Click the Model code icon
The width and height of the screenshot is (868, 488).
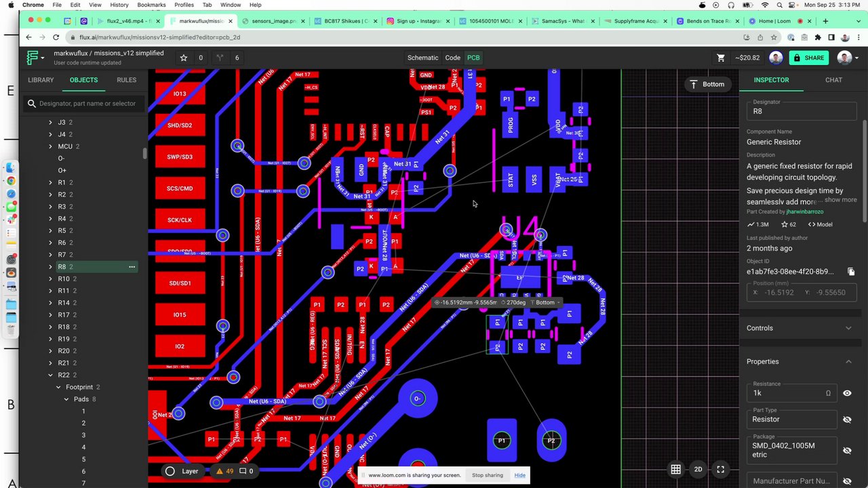pos(811,224)
